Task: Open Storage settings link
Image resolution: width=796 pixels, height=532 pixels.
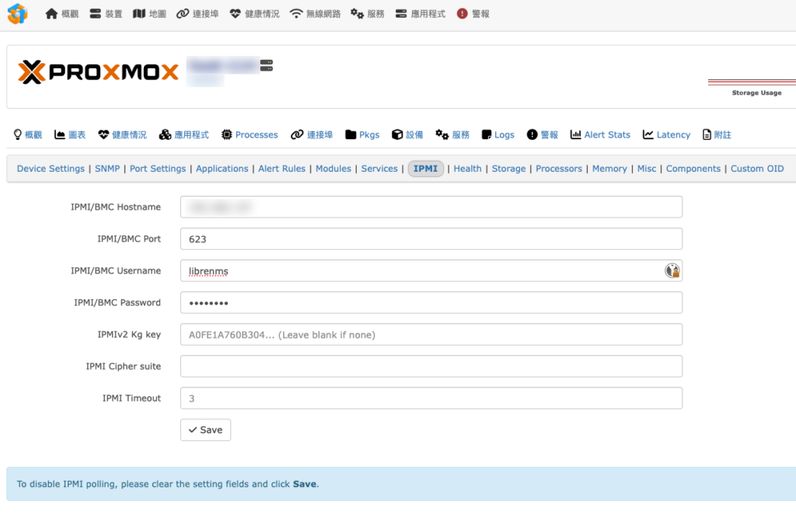Action: pos(508,169)
